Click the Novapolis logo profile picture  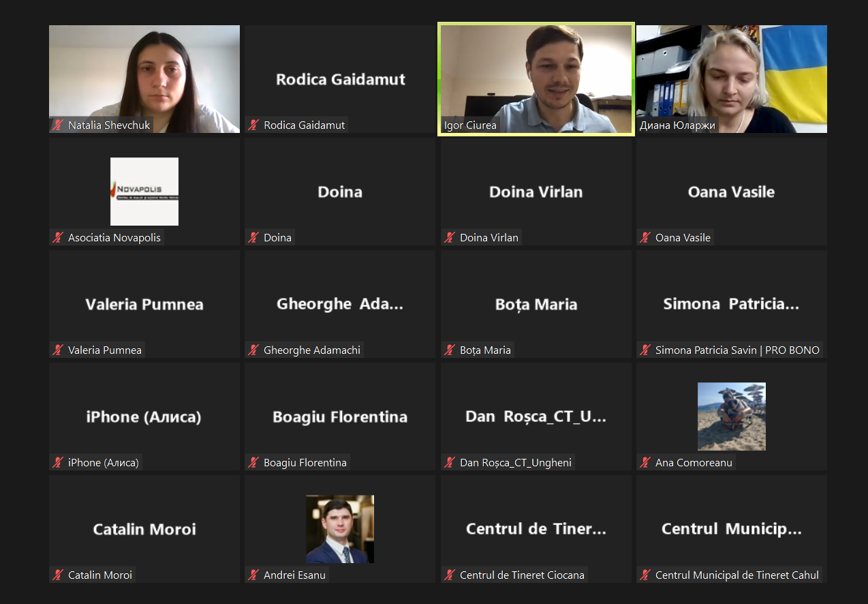click(x=144, y=192)
